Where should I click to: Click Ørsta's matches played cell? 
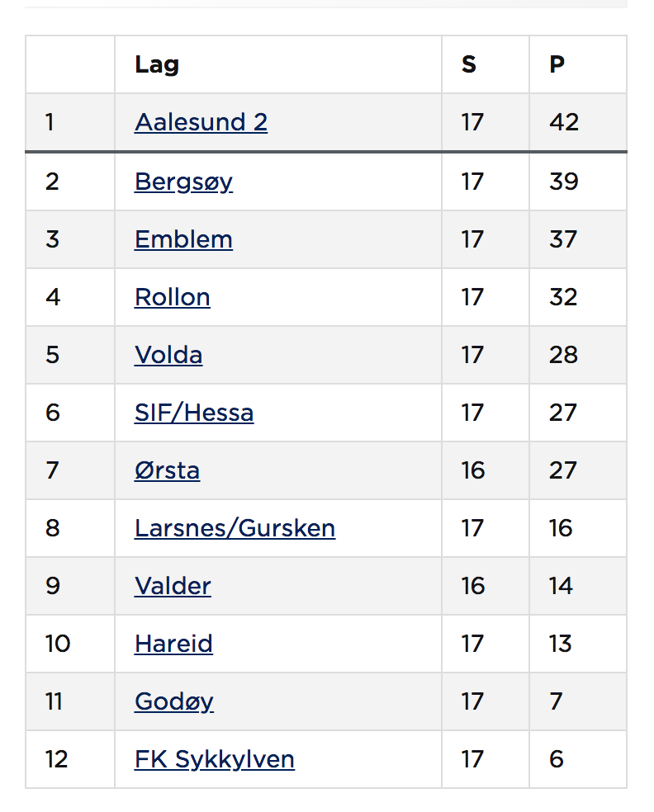[x=472, y=470]
